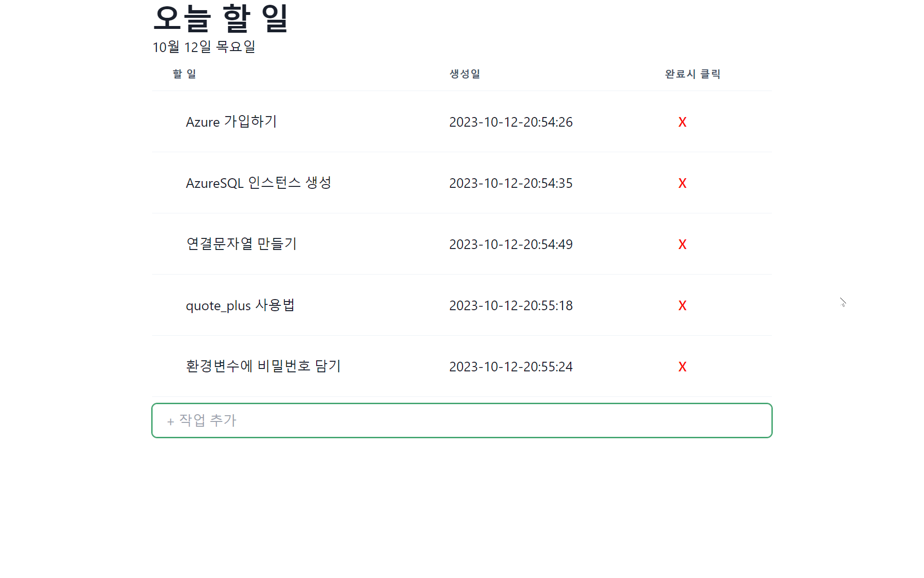Click the 할 일 column header
Screen dimensions: 924x578
(184, 74)
